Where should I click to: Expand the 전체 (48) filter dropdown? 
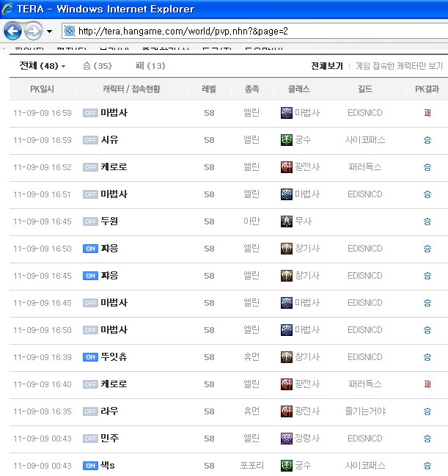(42, 66)
